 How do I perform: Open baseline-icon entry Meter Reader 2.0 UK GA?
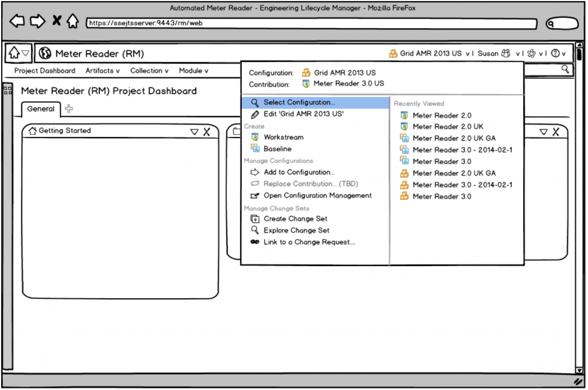pos(448,139)
